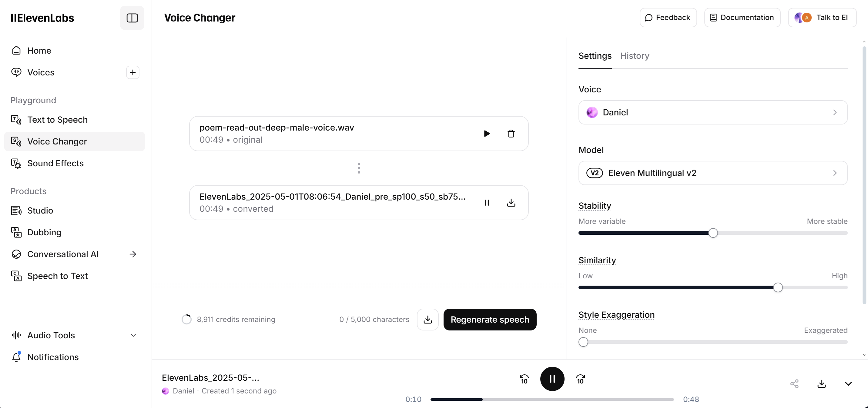Rewind playback 10 seconds
Viewport: 868px width, 408px height.
click(524, 379)
